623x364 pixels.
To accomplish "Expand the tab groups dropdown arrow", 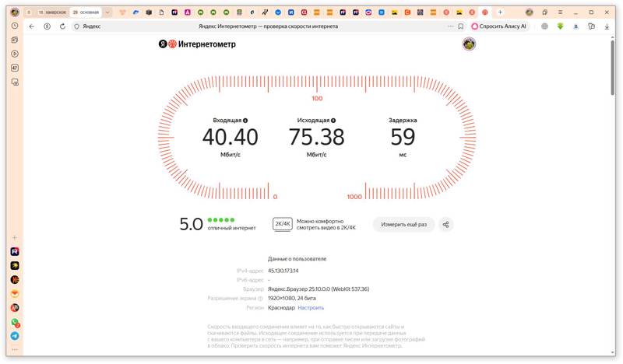I will click(107, 12).
